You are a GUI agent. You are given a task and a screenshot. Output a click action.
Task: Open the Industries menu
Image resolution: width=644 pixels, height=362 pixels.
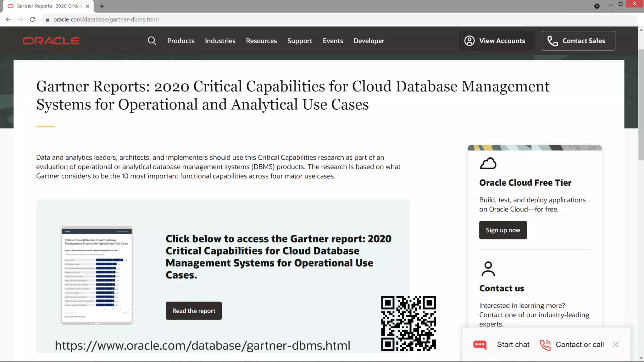[220, 41]
